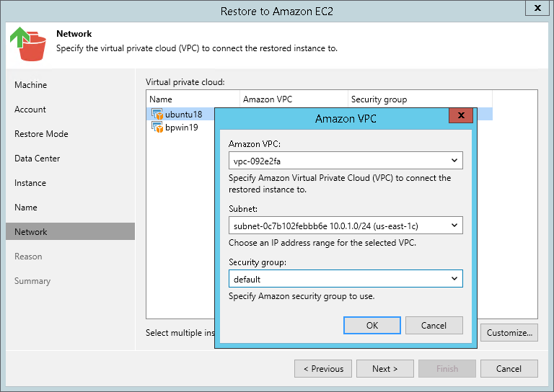Cancel the Amazon VPC dialog
The image size is (554, 392).
[434, 325]
